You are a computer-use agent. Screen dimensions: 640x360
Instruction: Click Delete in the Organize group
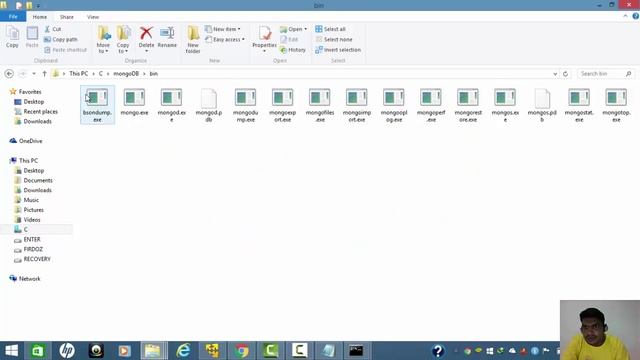pos(146,39)
